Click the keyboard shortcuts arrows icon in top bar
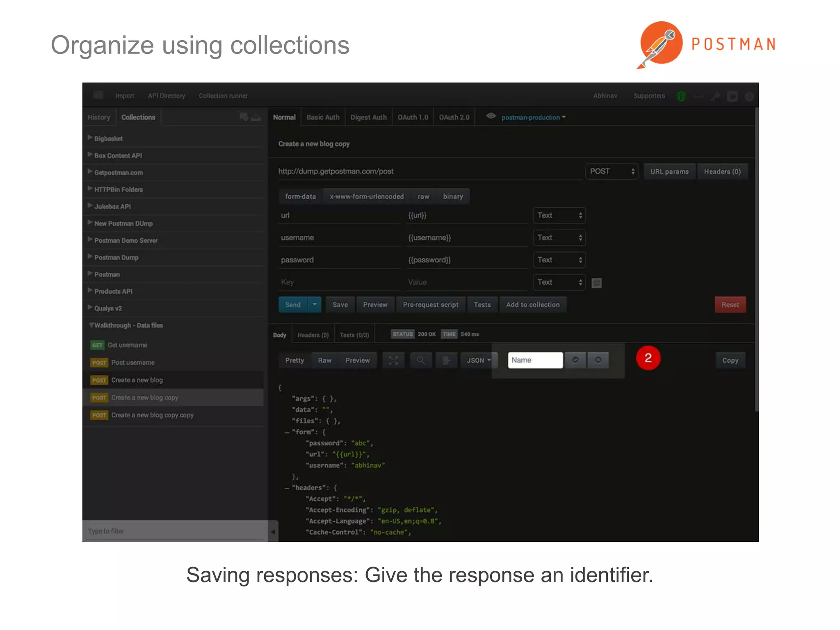Image resolution: width=840 pixels, height=630 pixels. [698, 96]
